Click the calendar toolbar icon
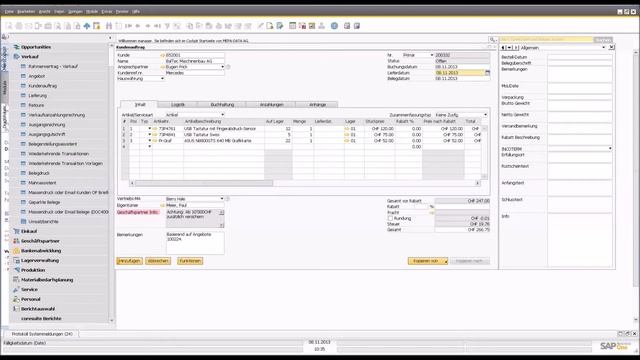Viewport: 640px width, 360px height. tap(292, 26)
